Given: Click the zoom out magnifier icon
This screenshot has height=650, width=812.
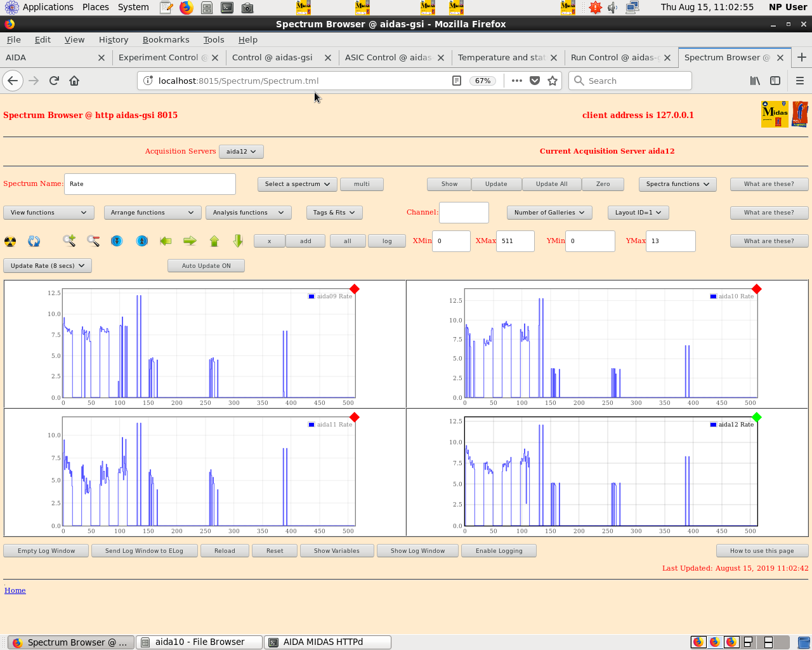Looking at the screenshot, I should pos(93,241).
